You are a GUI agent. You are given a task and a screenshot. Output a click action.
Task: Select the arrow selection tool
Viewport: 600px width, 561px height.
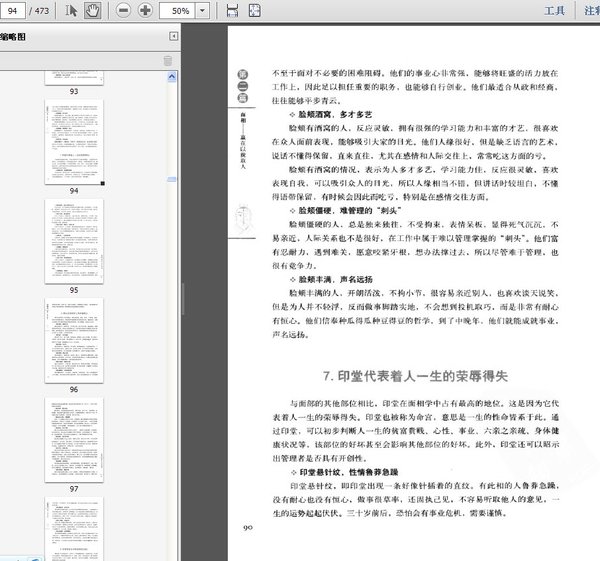click(x=72, y=10)
